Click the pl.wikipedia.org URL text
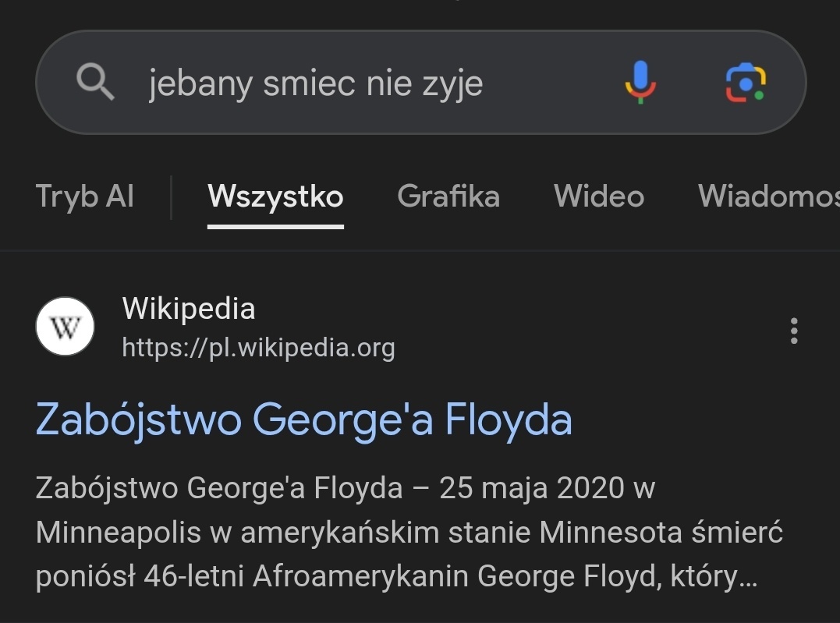Viewport: 840px width, 623px height. (258, 347)
